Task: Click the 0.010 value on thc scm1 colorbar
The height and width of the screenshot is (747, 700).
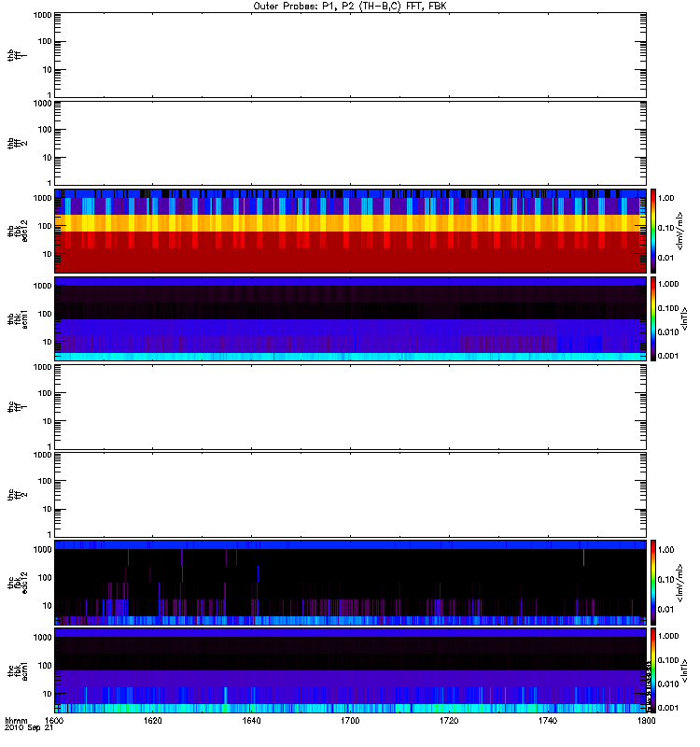Action: [668, 684]
